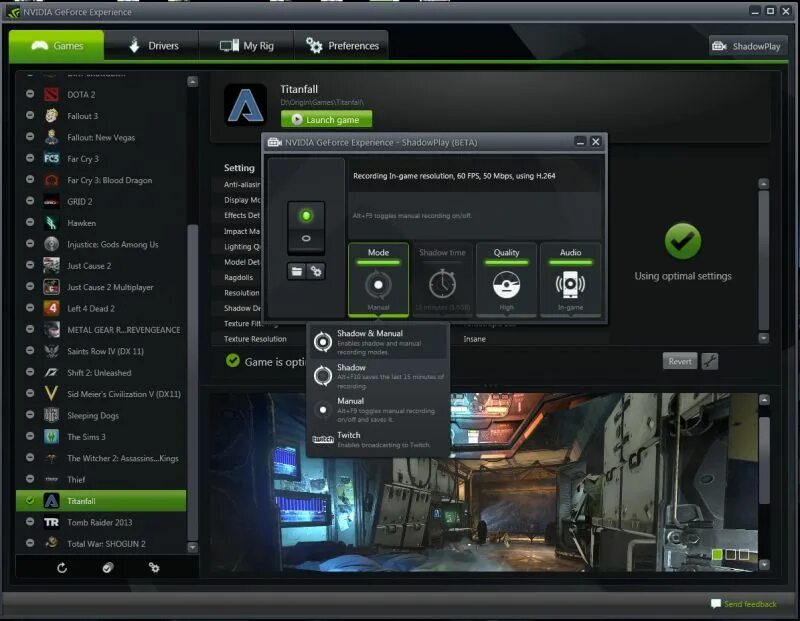Switch to the Games tab

pos(57,45)
